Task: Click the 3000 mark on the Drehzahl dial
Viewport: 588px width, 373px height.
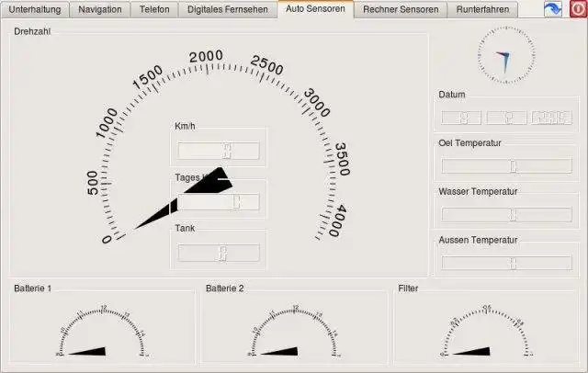Action: click(x=317, y=103)
